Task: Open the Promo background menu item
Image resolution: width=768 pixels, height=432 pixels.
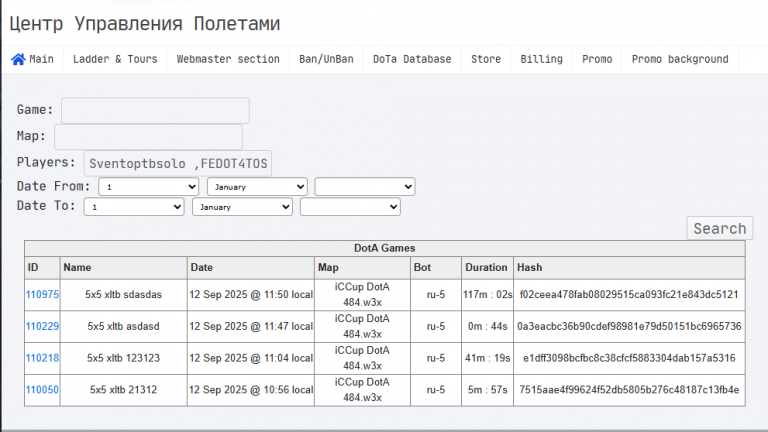Action: (x=680, y=59)
